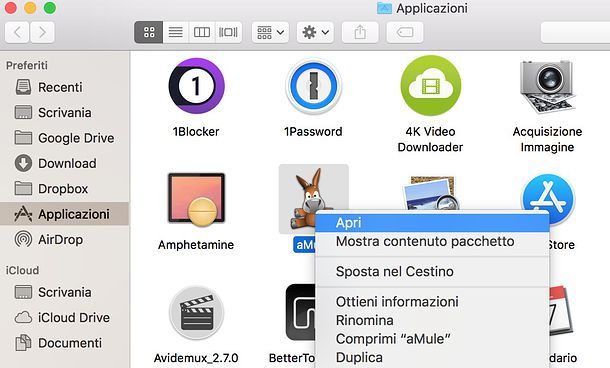Click the Share toolbar button
Image resolution: width=610 pixels, height=368 pixels.
tap(360, 32)
